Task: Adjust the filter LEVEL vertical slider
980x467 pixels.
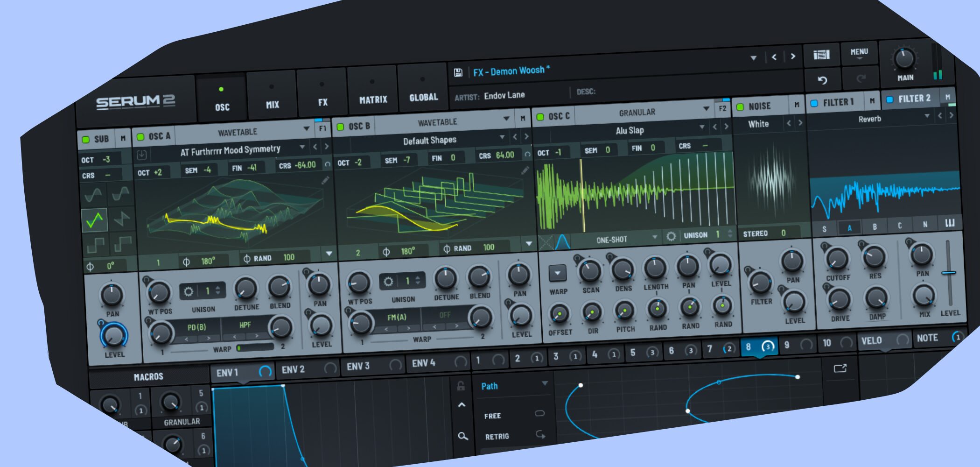Action: [x=948, y=273]
